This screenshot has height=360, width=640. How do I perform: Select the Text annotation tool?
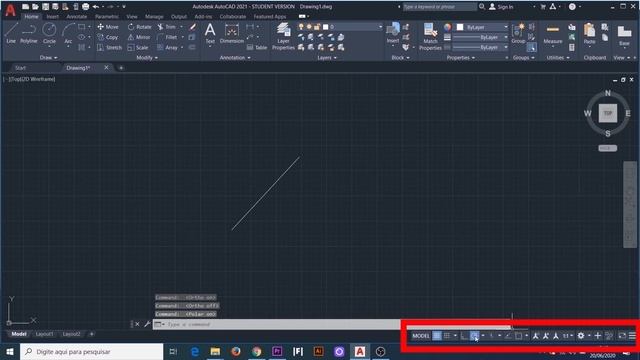pyautogui.click(x=210, y=33)
